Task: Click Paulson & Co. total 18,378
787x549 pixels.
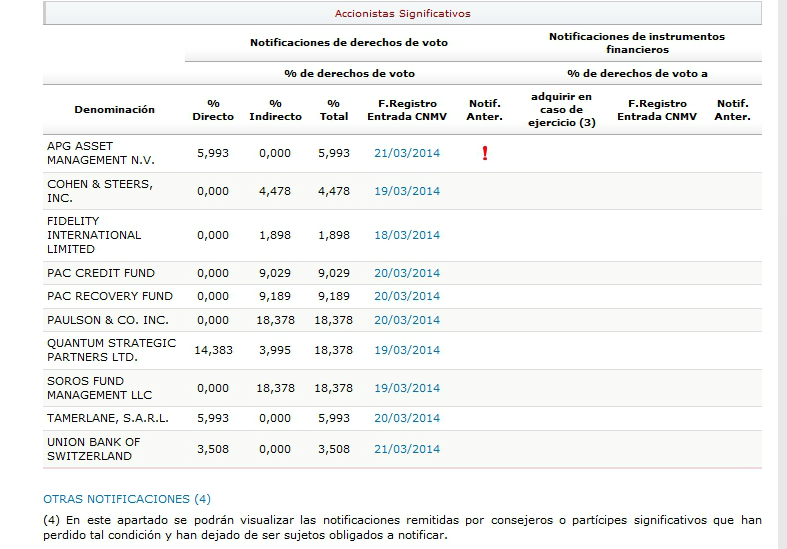Action: 334,320
